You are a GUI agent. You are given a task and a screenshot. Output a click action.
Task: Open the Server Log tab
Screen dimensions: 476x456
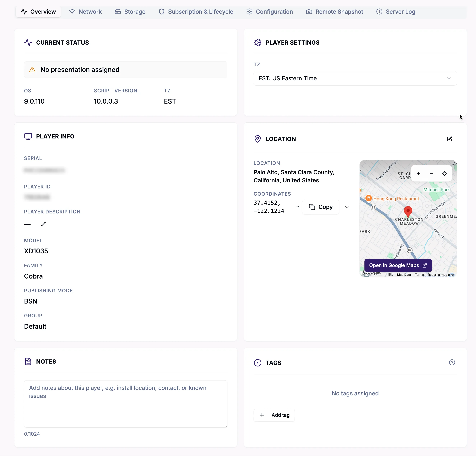click(396, 12)
